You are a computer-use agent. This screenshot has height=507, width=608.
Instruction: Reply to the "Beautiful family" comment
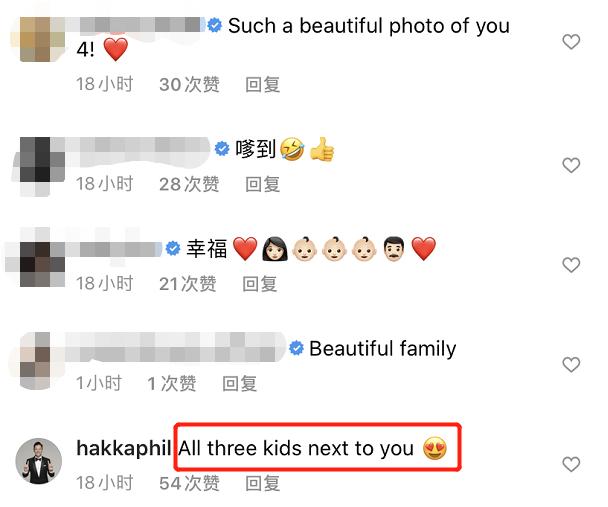pyautogui.click(x=239, y=384)
